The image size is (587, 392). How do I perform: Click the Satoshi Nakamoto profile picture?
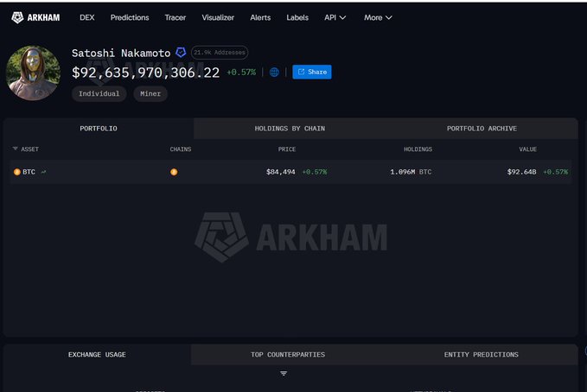(x=34, y=73)
